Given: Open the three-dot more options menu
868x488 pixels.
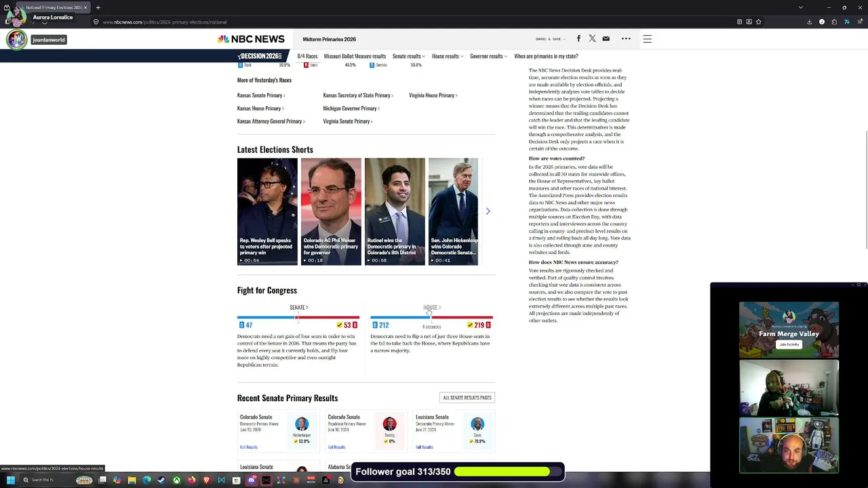Looking at the screenshot, I should [x=626, y=39].
